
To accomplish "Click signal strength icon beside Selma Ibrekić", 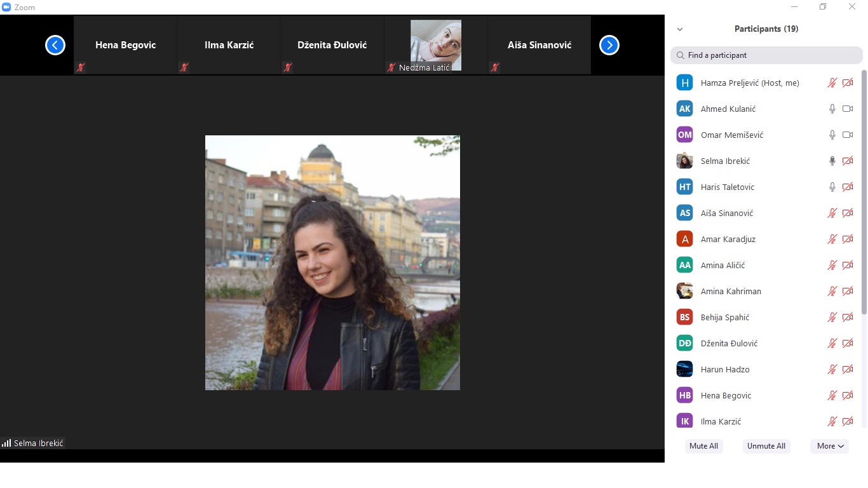I will click(6, 443).
